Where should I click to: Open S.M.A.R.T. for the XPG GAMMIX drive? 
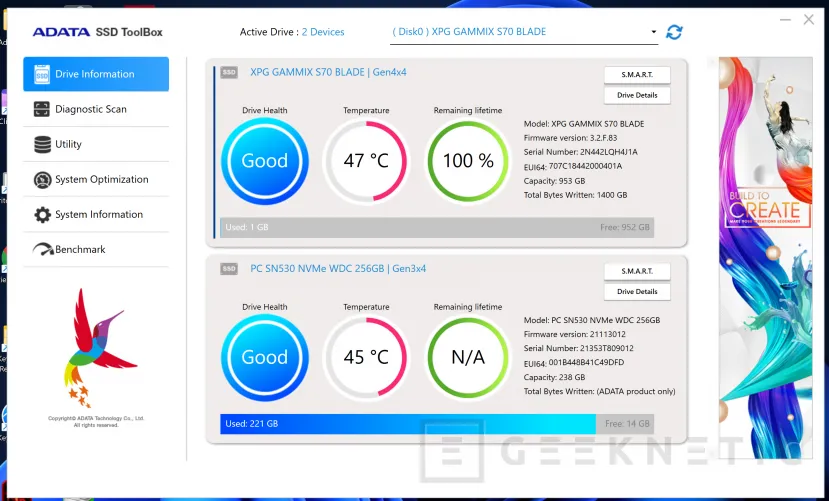[637, 75]
